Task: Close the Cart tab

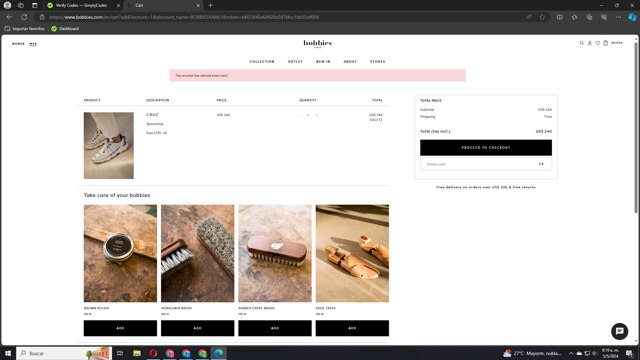Action: (x=198, y=5)
